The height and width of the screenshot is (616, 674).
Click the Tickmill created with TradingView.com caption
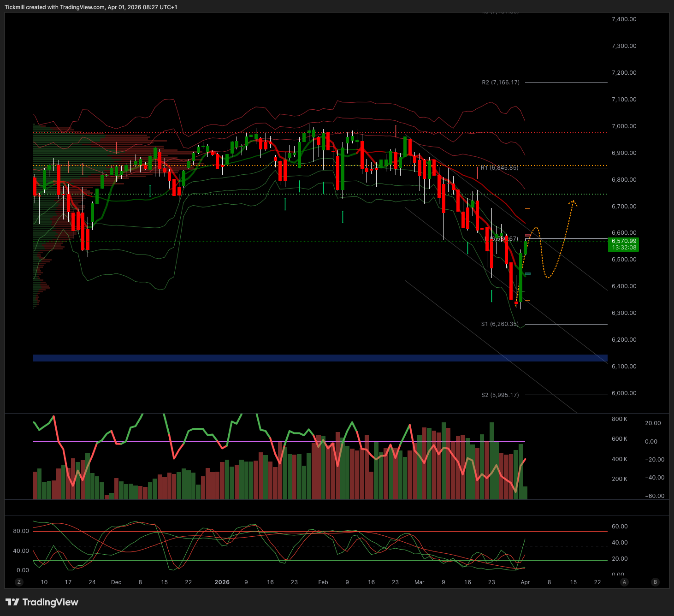[x=91, y=7]
